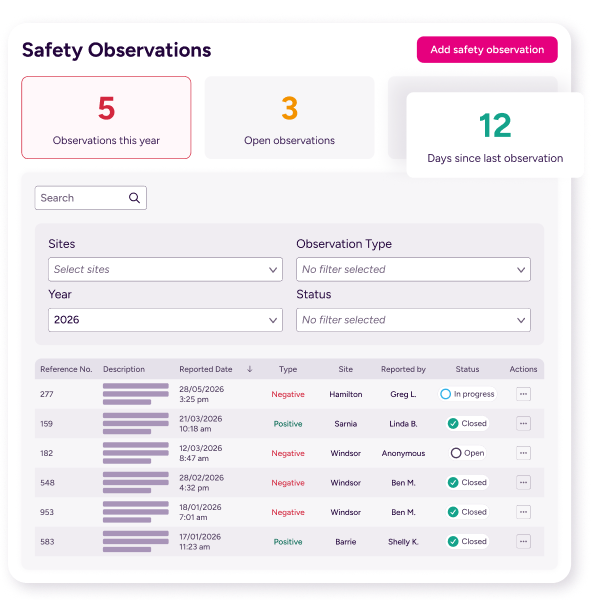Screen dimensions: 592x600
Task: Select the Observations this year card
Action: click(x=106, y=117)
